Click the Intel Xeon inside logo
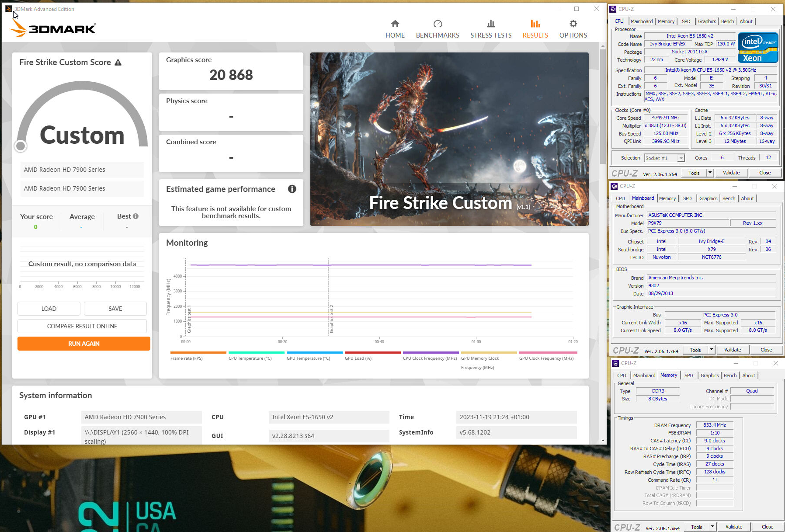 click(758, 48)
